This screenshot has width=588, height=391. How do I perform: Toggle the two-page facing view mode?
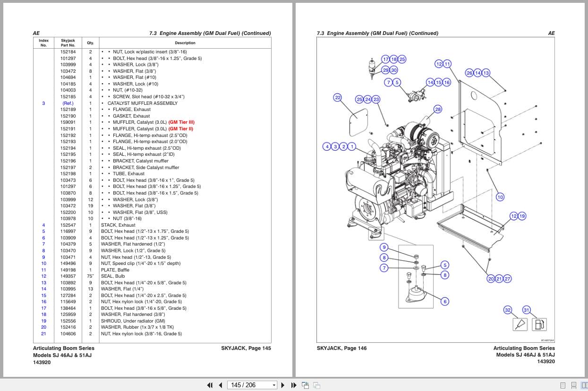point(584,385)
